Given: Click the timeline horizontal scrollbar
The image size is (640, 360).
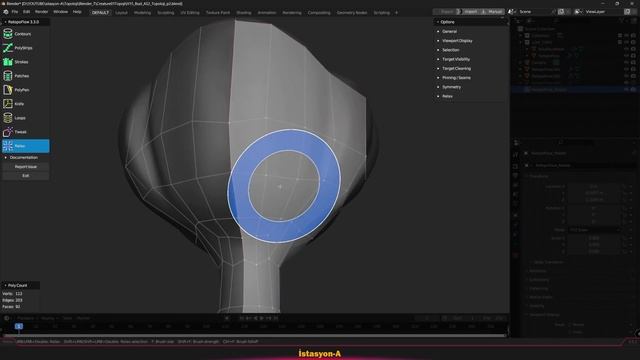Looking at the screenshot, I should pyautogui.click(x=255, y=336).
